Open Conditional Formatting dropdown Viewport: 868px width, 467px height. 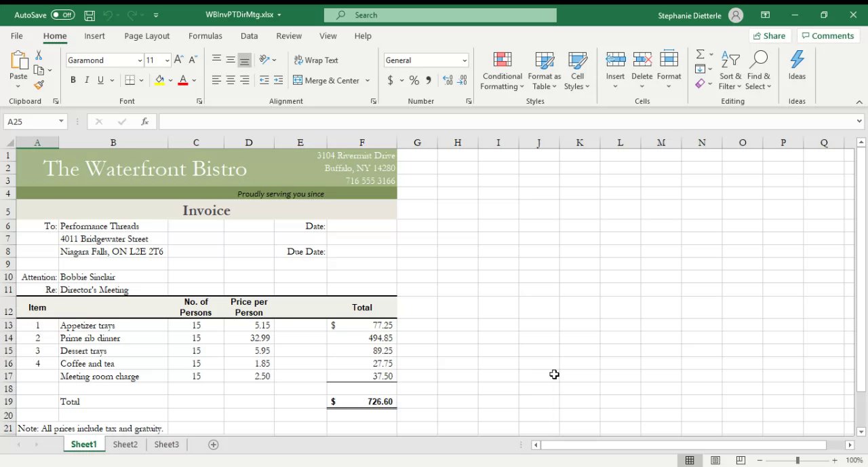tap(502, 71)
